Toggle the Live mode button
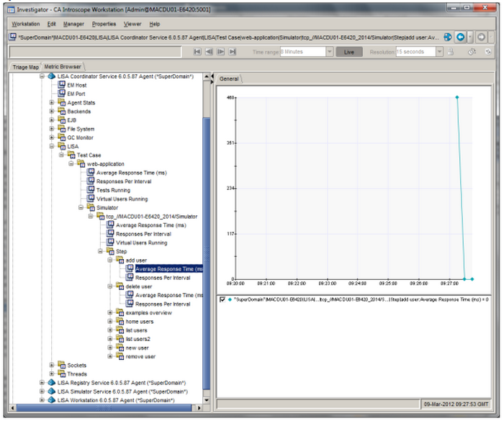The height and width of the screenshot is (421, 504). click(x=349, y=52)
